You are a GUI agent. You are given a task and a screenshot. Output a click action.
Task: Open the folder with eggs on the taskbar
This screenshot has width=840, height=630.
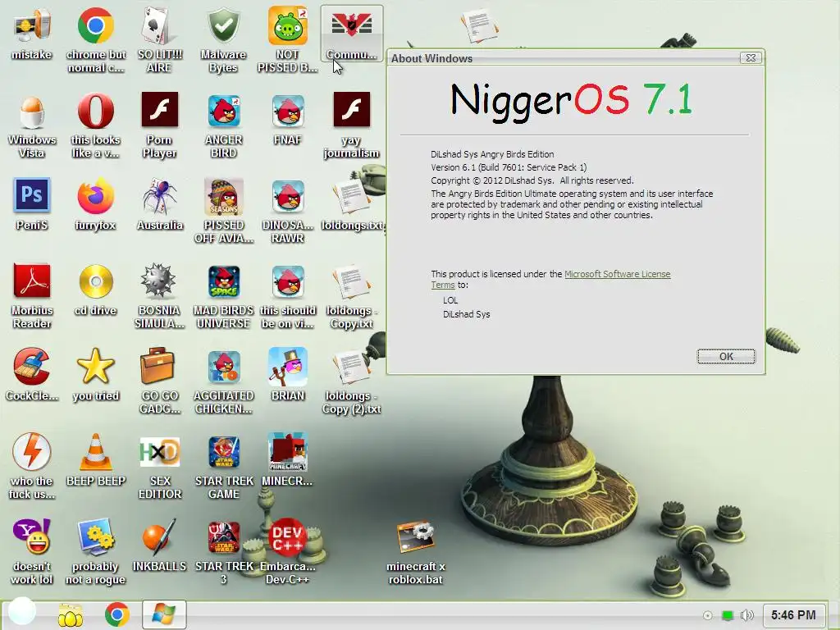pos(71,615)
